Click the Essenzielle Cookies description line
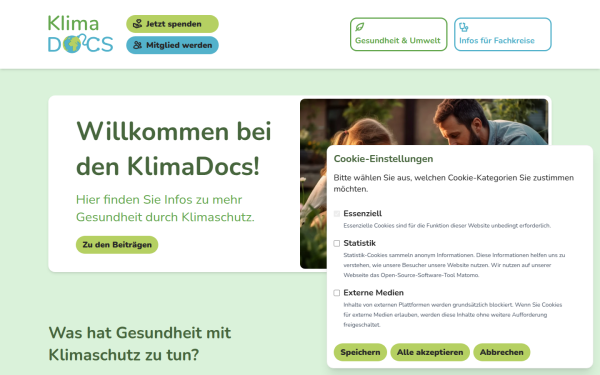 (x=447, y=226)
